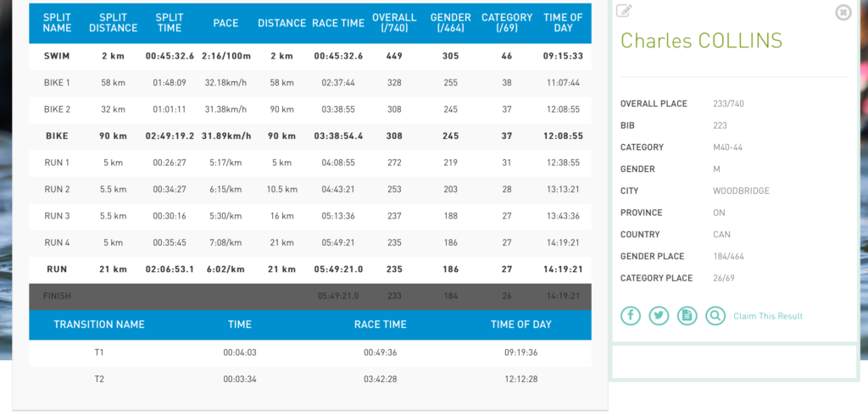
Task: Click the FINISH summary row
Action: point(310,297)
